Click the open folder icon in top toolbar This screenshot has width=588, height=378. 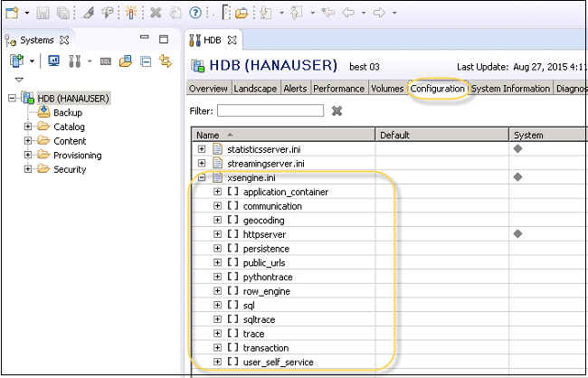coord(242,14)
